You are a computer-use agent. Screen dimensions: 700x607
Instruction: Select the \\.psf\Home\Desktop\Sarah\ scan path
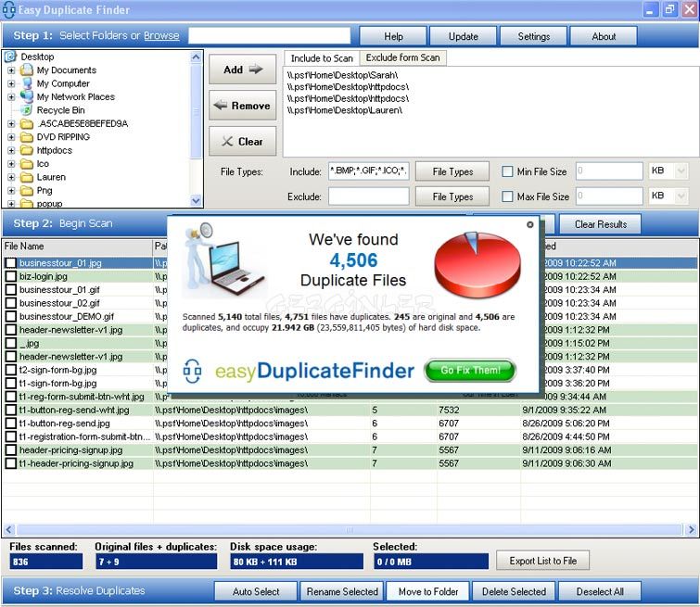pyautogui.click(x=342, y=75)
